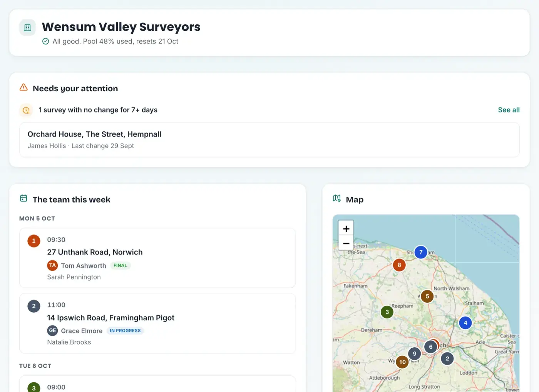Click the Tom Ashworth name
Image resolution: width=539 pixels, height=392 pixels.
click(84, 266)
